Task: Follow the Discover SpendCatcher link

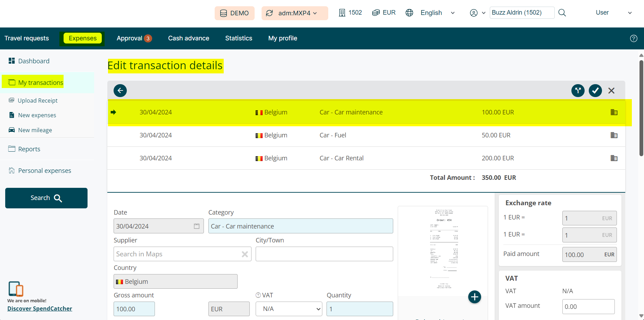Action: (x=40, y=309)
